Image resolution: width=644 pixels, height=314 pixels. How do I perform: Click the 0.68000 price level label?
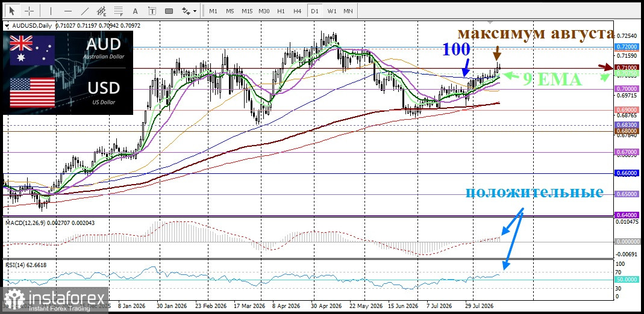627,131
